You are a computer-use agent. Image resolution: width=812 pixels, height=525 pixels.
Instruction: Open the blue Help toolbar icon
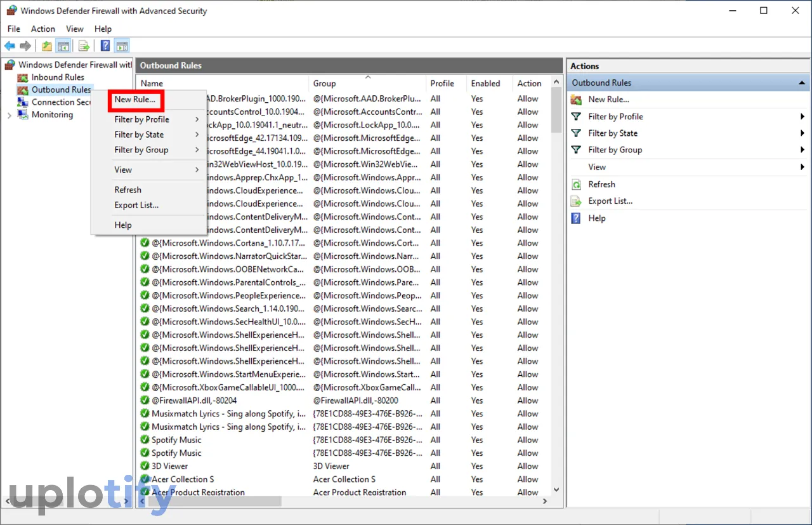105,46
